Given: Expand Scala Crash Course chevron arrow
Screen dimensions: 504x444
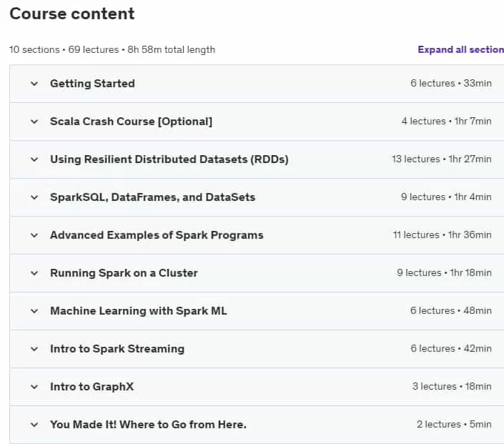Looking at the screenshot, I should 34,122.
